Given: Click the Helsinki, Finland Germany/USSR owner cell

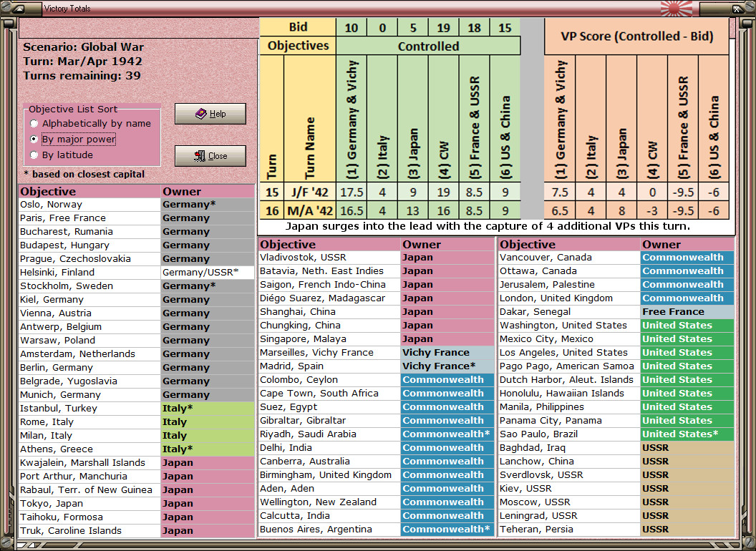Looking at the screenshot, I should pyautogui.click(x=208, y=273).
